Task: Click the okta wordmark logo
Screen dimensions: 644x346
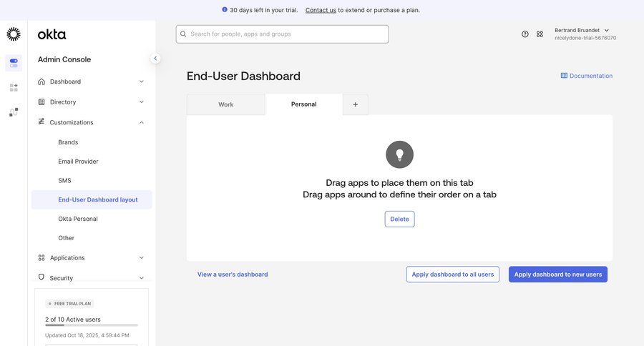Action: 52,34
